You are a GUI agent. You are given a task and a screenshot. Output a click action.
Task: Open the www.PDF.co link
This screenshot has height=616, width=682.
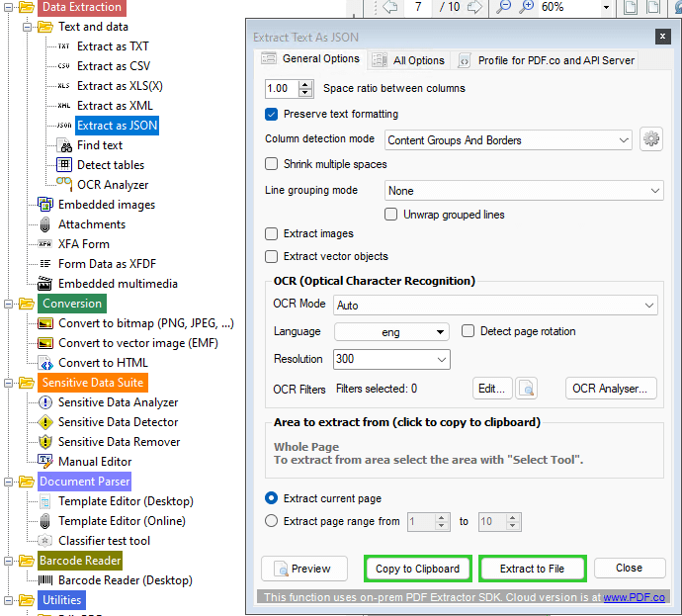click(x=634, y=597)
